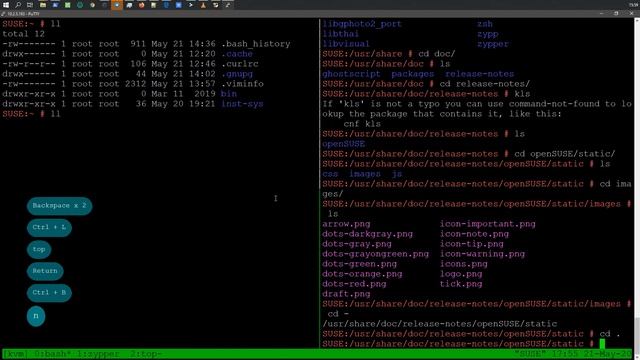The image size is (640, 360).
Task: Open the Windows Start menu
Action: point(6,5)
